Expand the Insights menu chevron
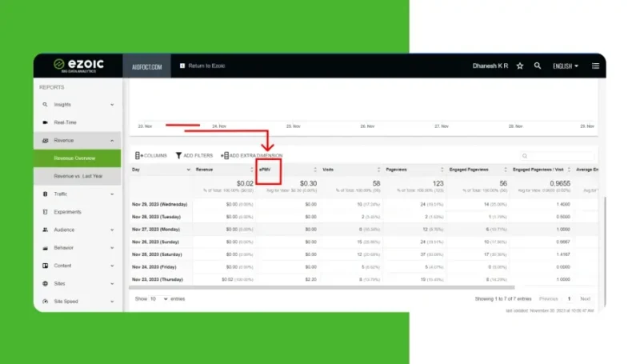The image size is (640, 364). (112, 105)
